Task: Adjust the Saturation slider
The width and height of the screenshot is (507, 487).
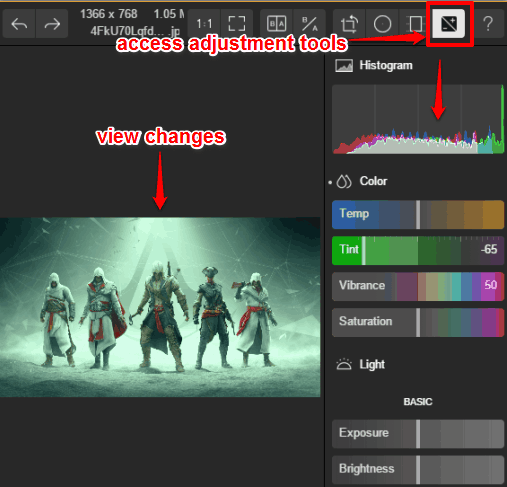Action: pos(418,322)
